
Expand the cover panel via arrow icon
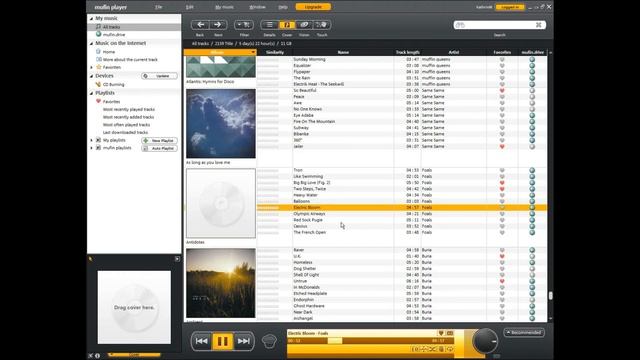point(177,259)
